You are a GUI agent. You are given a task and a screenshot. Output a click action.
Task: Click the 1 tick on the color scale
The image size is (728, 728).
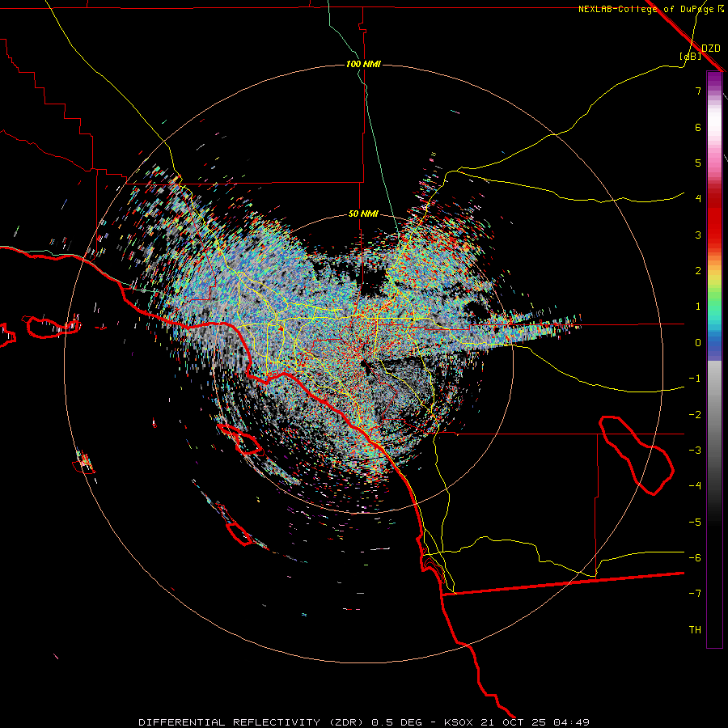(x=698, y=307)
